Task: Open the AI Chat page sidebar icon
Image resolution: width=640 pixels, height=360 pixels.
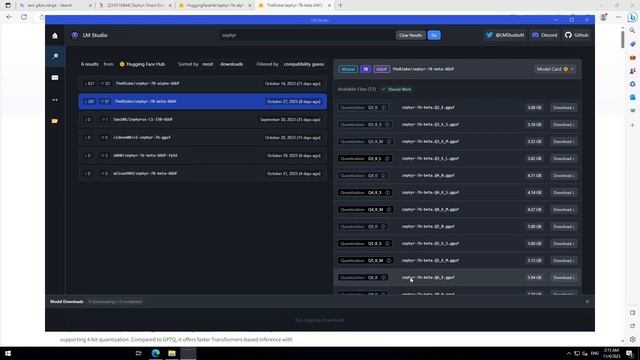Action: [55, 78]
